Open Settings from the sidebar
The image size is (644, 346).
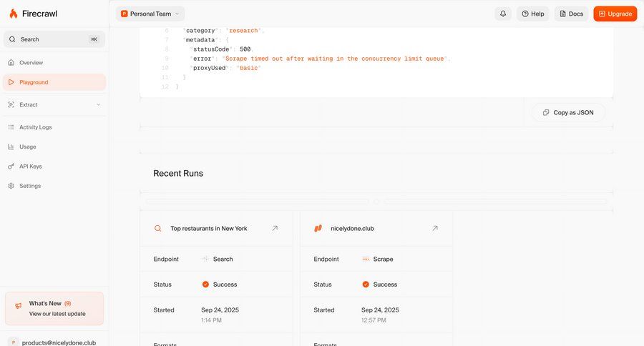pos(30,186)
